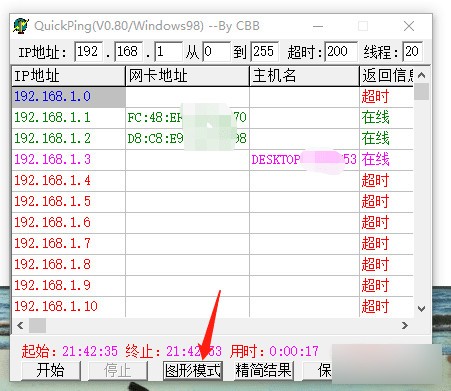Screen dimensions: 451x391
Task: Click horizontal scrollbar right arrow
Action: pos(405,325)
